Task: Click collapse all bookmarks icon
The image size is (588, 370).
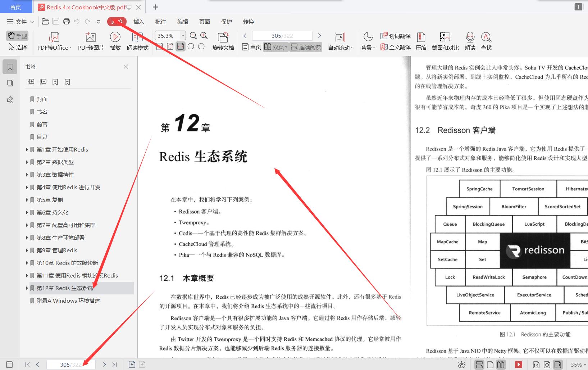Action: click(x=43, y=82)
